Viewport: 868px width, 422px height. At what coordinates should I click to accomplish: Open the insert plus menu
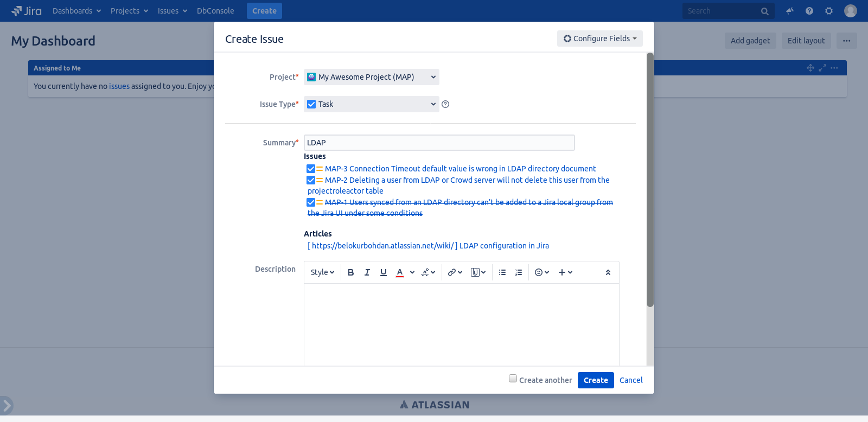click(565, 272)
